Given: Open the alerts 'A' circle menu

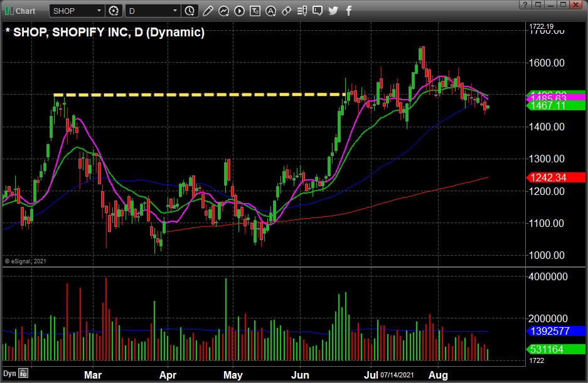Looking at the screenshot, I should (270, 11).
